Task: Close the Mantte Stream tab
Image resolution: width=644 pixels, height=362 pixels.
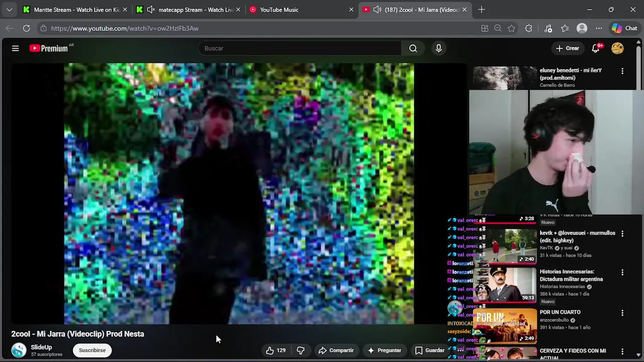Action: [125, 10]
